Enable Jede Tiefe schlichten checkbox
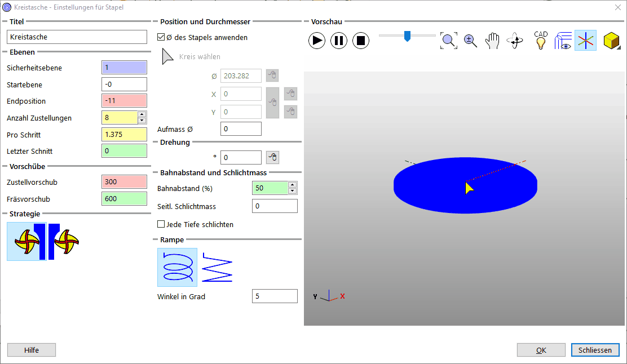The height and width of the screenshot is (364, 627). click(x=161, y=224)
